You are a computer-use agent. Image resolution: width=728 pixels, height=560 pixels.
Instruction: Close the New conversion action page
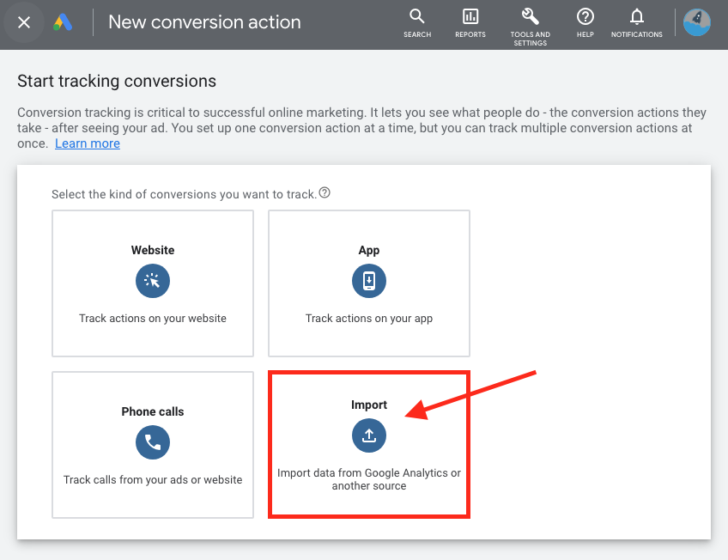pyautogui.click(x=24, y=22)
